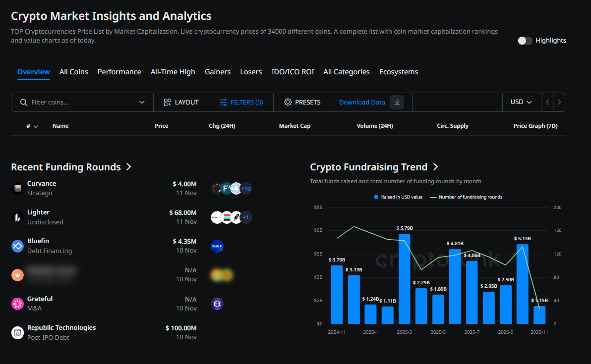This screenshot has height=364, width=591.
Task: Click the next page arrow
Action: click(x=559, y=102)
